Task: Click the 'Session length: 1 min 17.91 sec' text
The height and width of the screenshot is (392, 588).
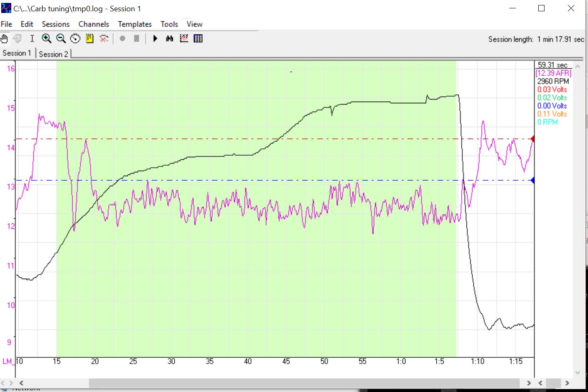Action: (x=536, y=39)
